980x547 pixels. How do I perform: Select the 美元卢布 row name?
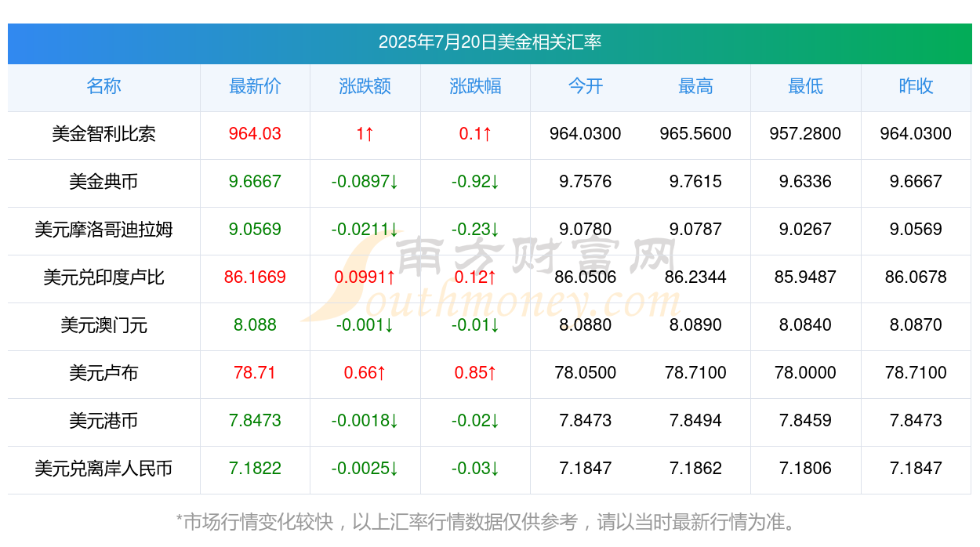tap(103, 373)
